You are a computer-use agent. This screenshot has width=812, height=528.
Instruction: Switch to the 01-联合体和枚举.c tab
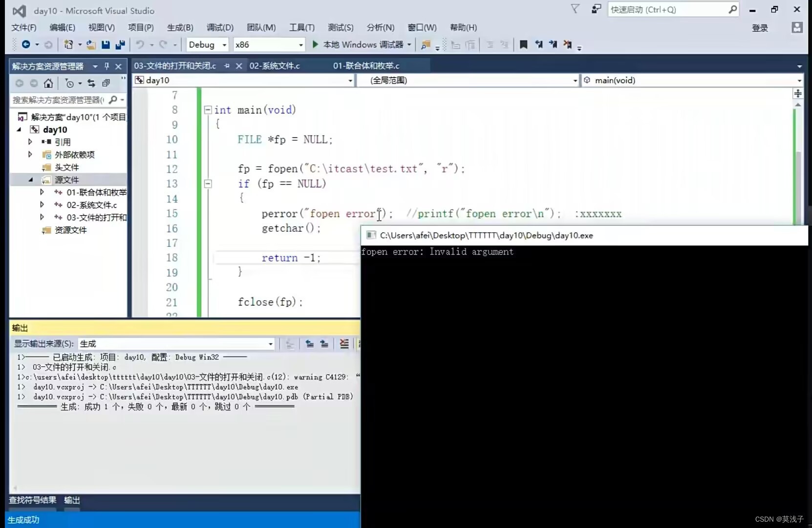pos(366,66)
